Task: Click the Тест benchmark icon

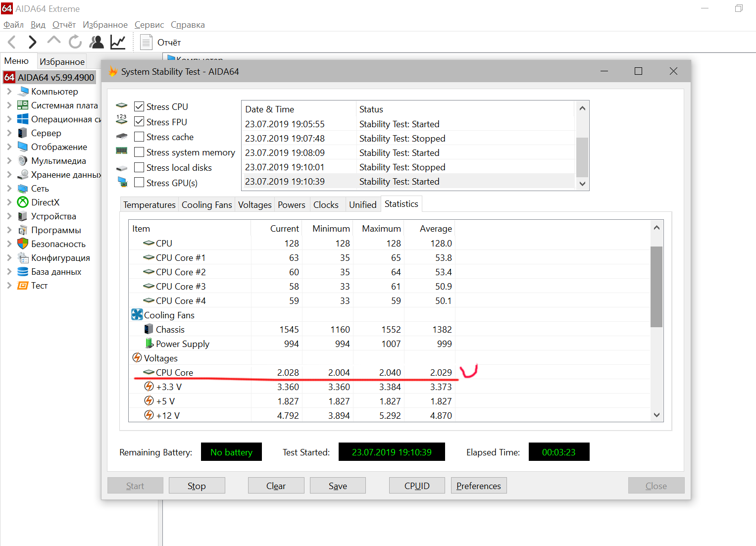Action: pyautogui.click(x=23, y=285)
